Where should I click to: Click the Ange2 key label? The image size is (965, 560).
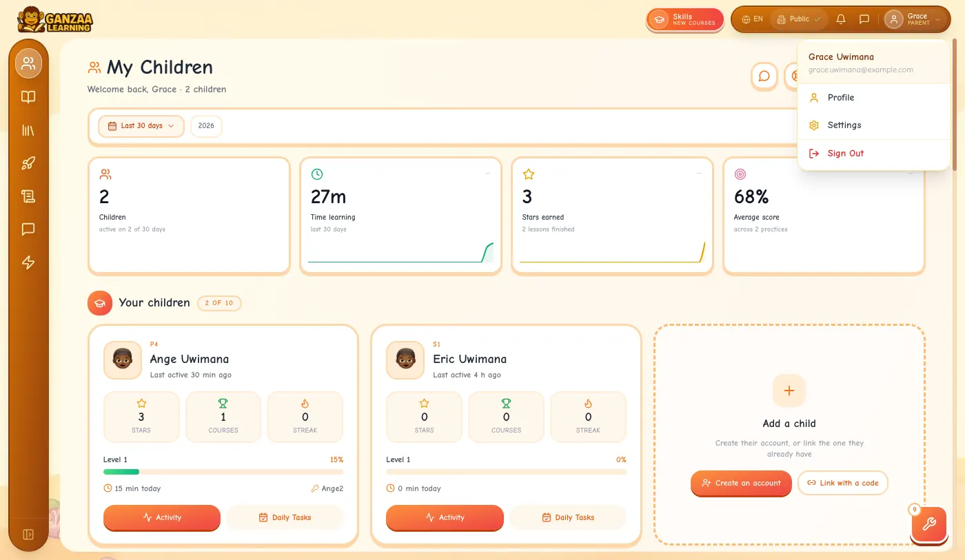tap(327, 488)
